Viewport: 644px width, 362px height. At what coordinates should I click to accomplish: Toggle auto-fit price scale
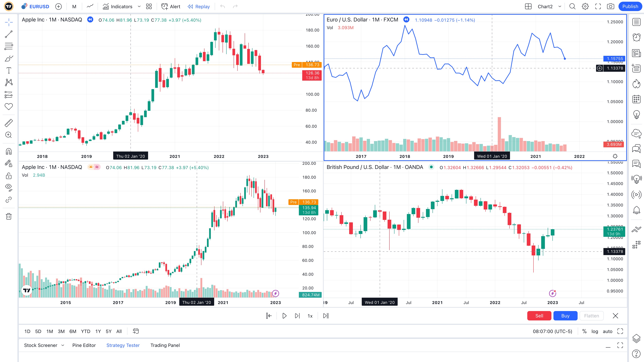607,331
